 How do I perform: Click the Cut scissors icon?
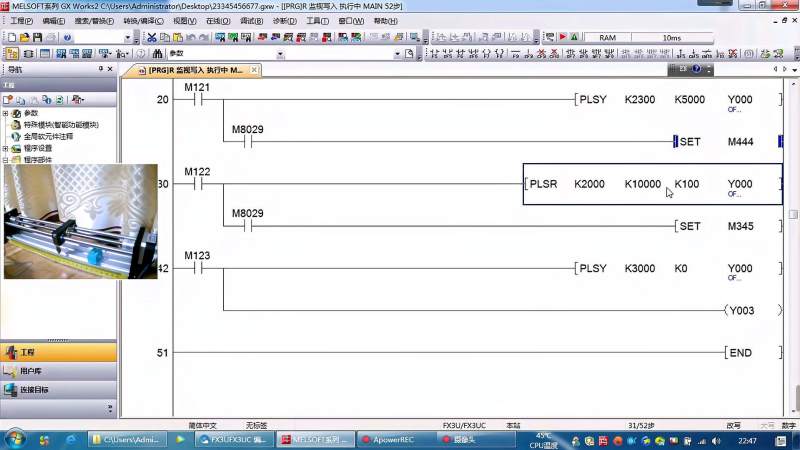[x=152, y=37]
